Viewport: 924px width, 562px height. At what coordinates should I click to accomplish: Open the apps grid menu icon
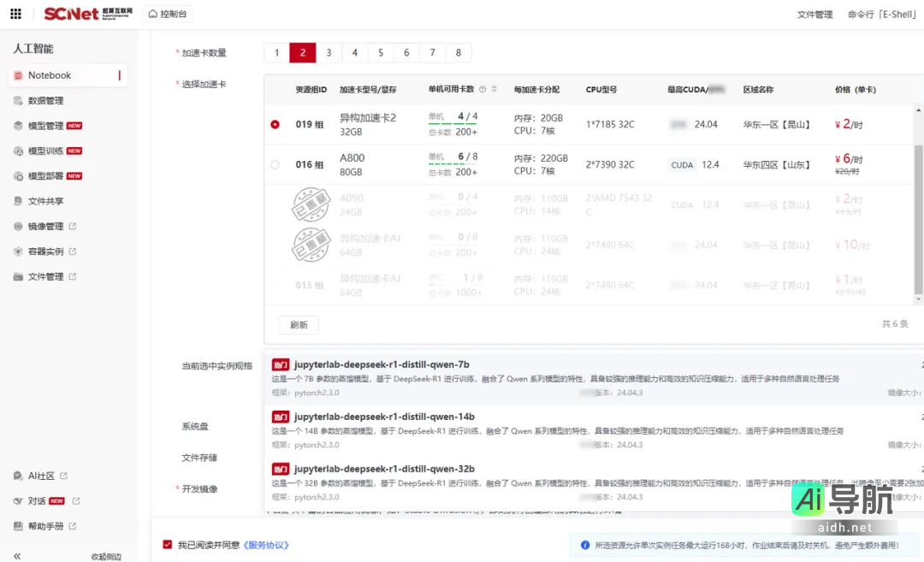(x=16, y=14)
